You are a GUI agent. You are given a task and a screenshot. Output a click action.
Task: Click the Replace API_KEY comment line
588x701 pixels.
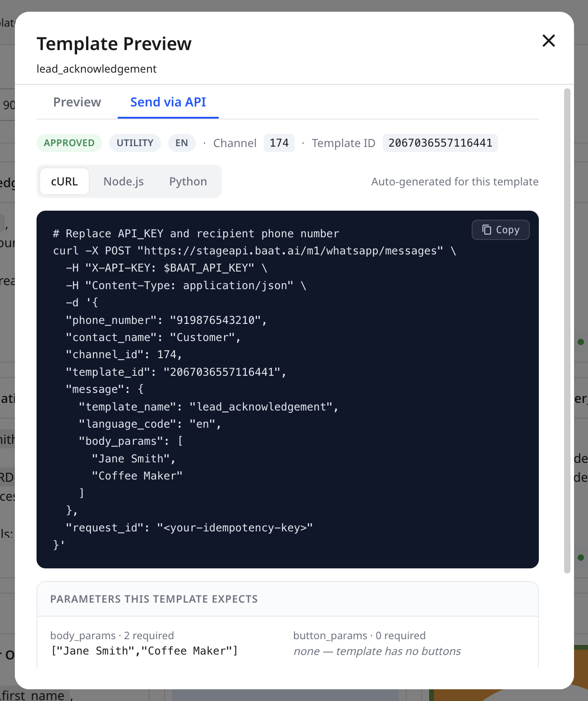[196, 234]
